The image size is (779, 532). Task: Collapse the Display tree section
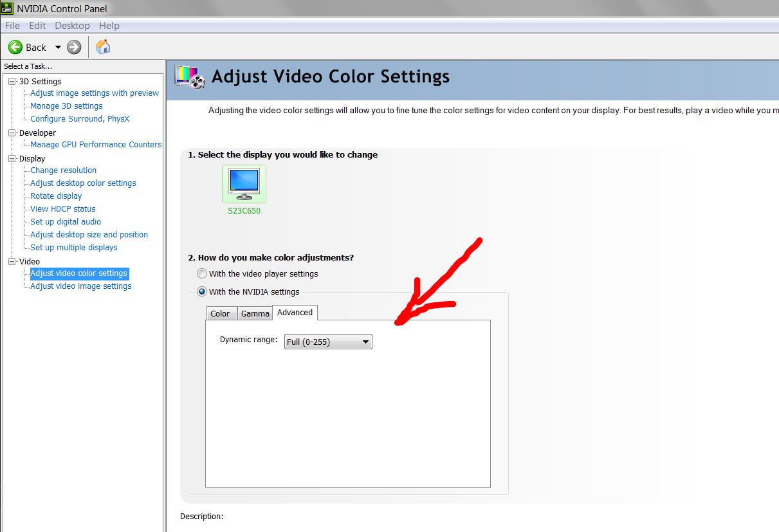point(12,158)
